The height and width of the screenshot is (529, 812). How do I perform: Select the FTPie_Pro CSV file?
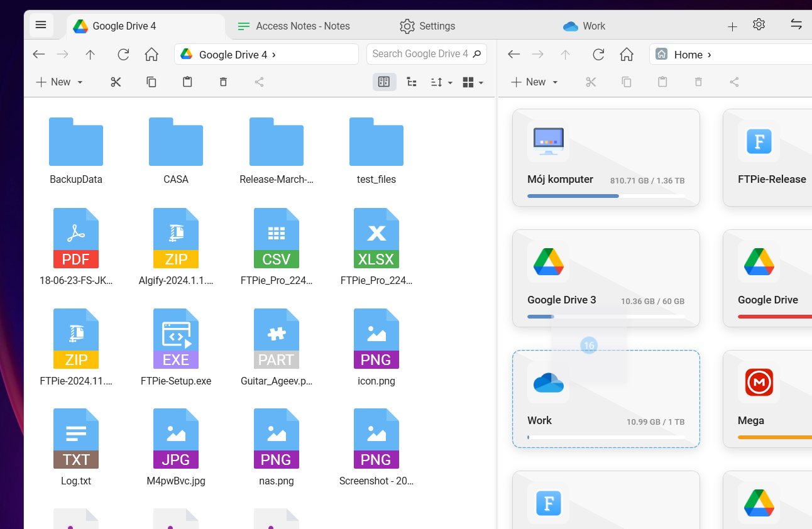point(277,247)
